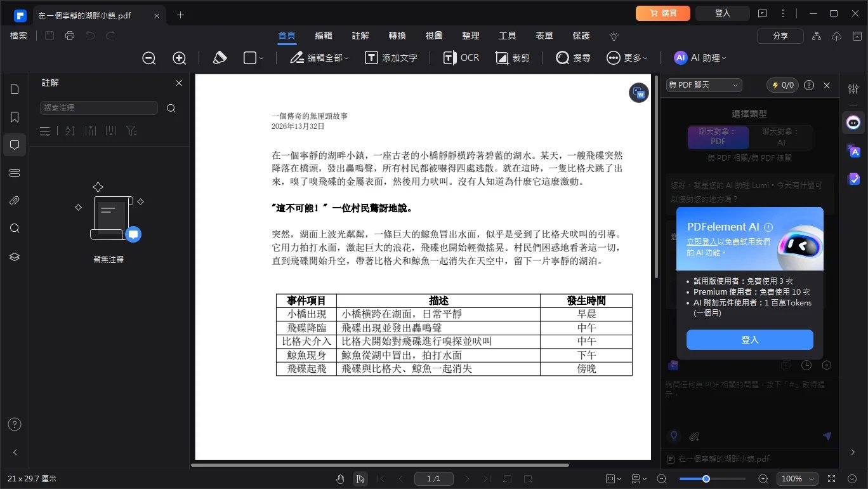Image resolution: width=868 pixels, height=489 pixels.
Task: Open the 檔案 menu
Action: pos(18,36)
